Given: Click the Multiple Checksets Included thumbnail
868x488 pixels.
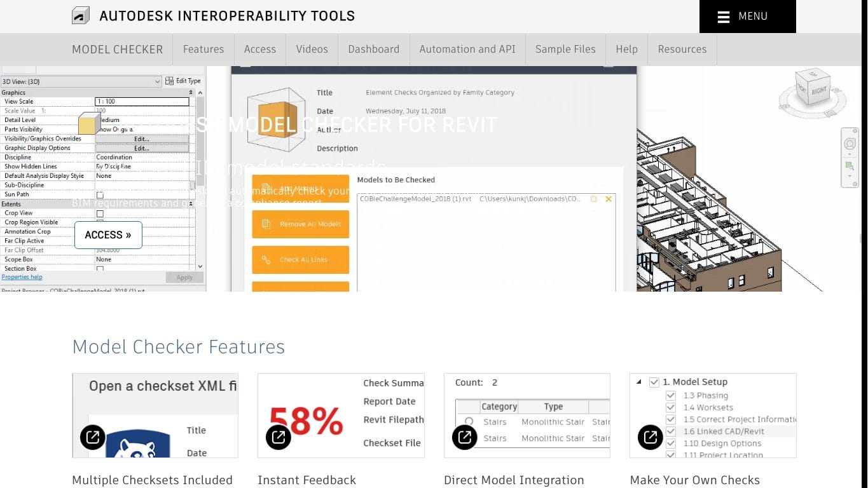Looking at the screenshot, I should click(155, 416).
